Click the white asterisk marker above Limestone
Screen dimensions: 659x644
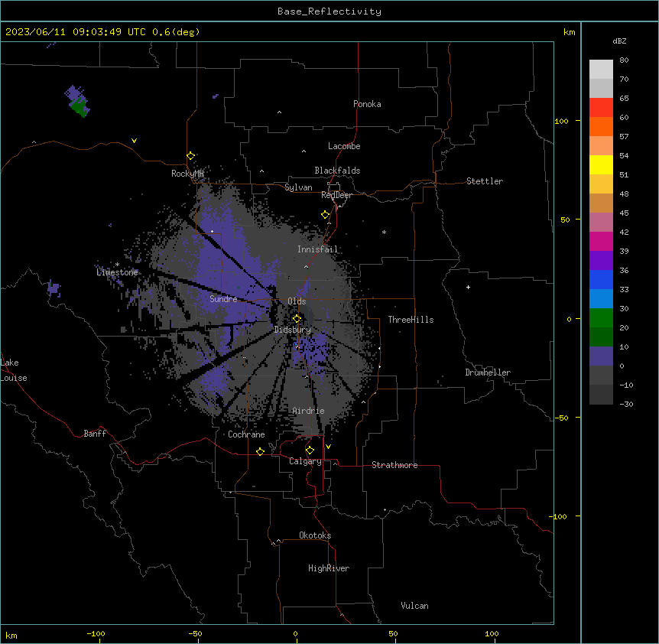point(117,265)
